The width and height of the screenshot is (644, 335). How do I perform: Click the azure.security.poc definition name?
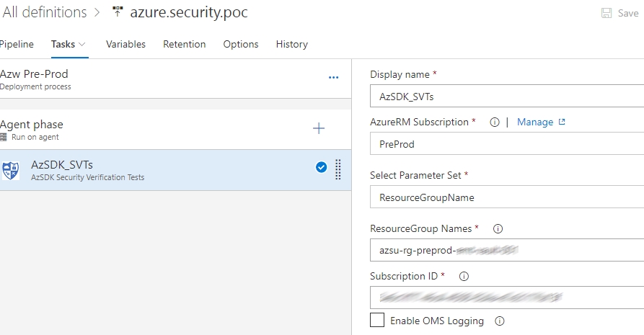coord(189,12)
